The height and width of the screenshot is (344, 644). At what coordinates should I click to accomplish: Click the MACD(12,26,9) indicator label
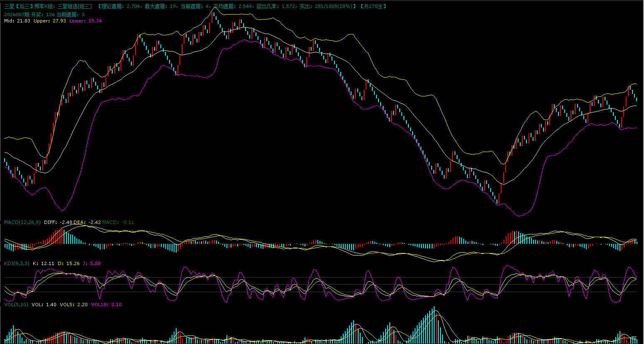22,222
